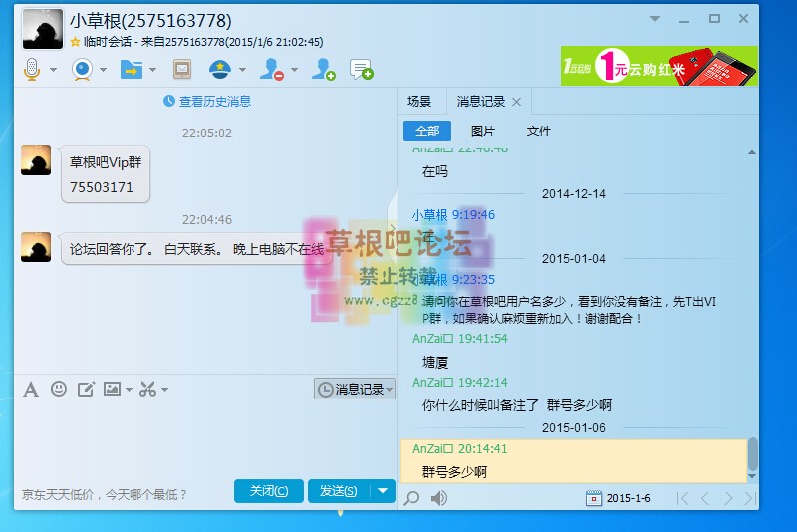Click the police cap report icon

220,69
